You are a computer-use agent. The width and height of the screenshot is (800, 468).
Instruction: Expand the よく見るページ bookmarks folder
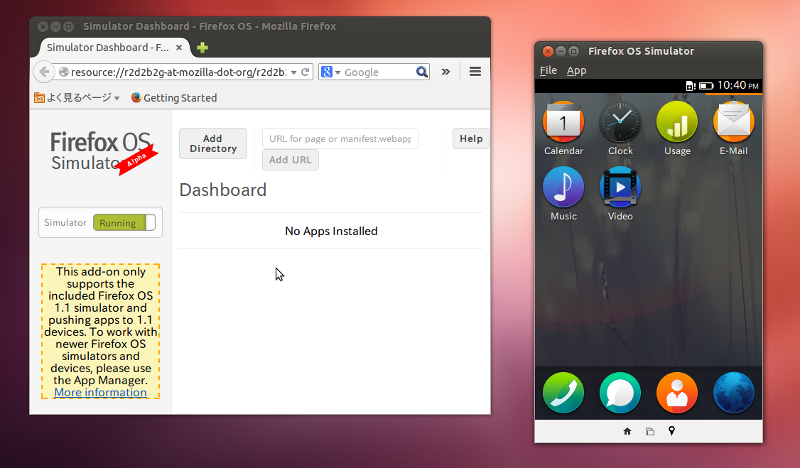coord(77,97)
